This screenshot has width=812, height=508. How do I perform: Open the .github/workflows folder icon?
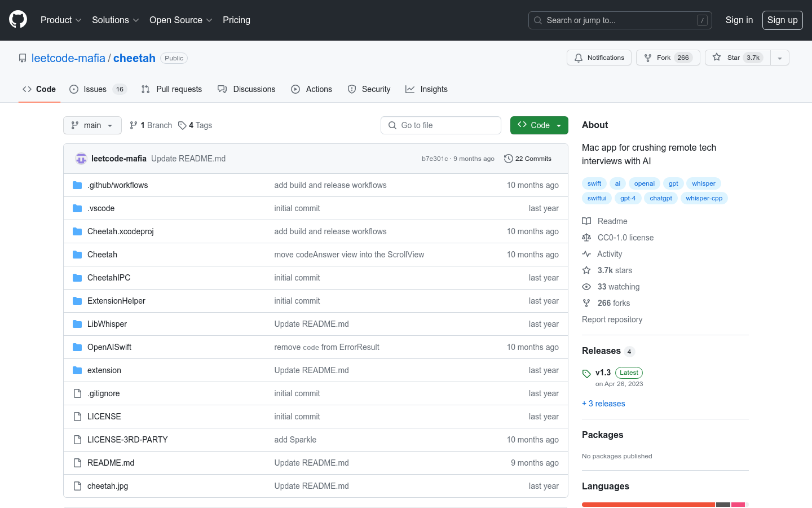tap(77, 185)
